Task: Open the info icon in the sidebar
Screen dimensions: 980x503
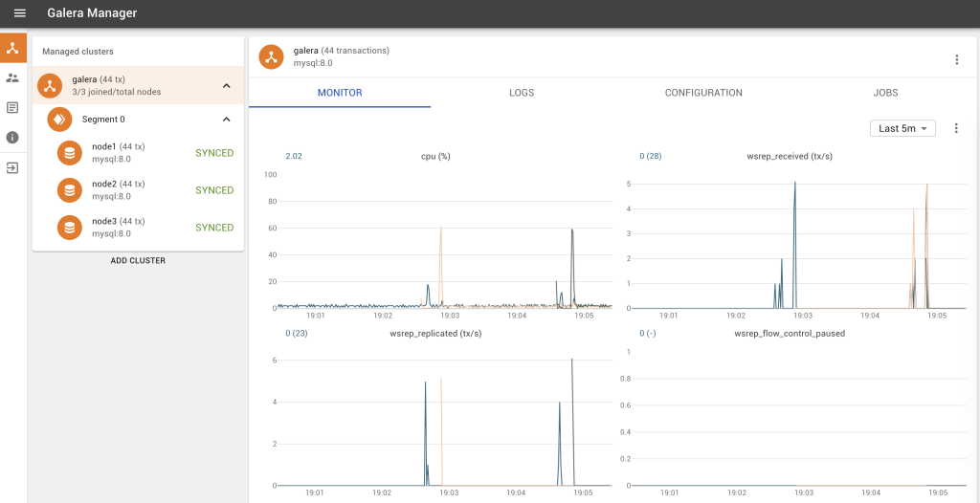Action: [x=12, y=138]
